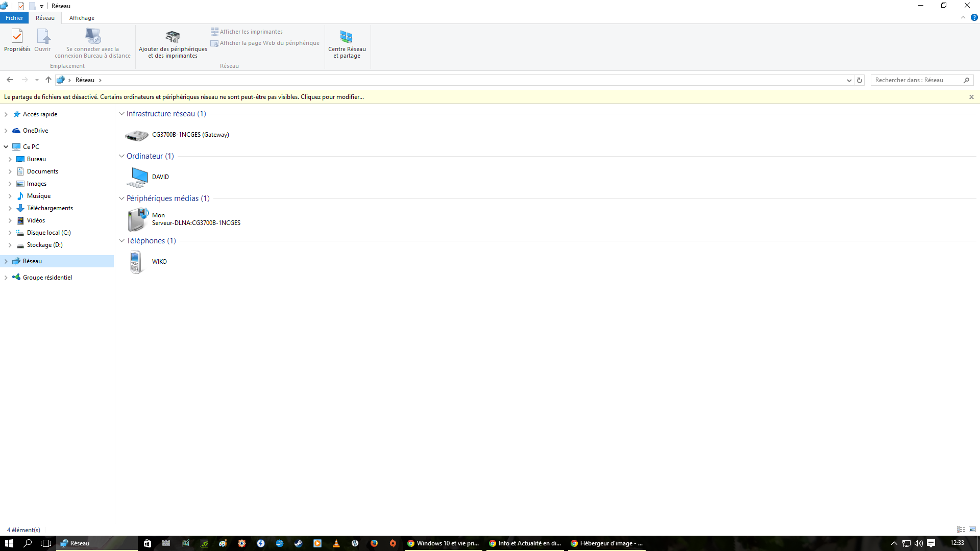Switch to details view in the status bar
The width and height of the screenshot is (980, 551).
pyautogui.click(x=961, y=530)
